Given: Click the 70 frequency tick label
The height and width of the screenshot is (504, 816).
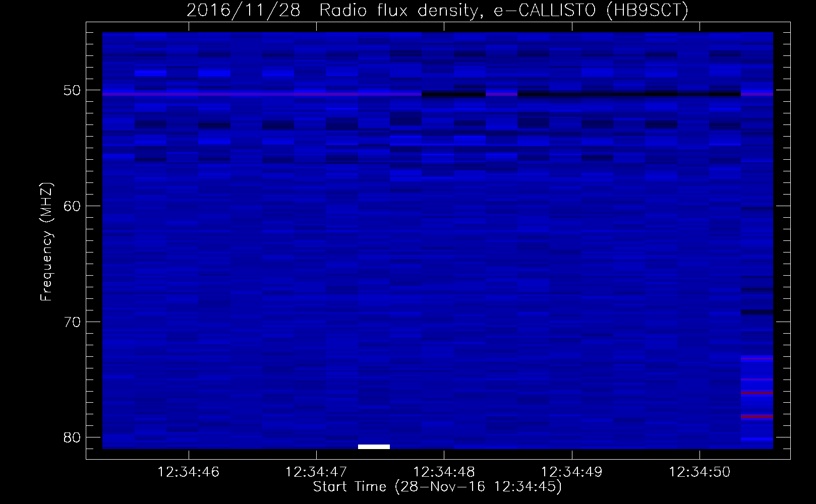Looking at the screenshot, I should [72, 322].
